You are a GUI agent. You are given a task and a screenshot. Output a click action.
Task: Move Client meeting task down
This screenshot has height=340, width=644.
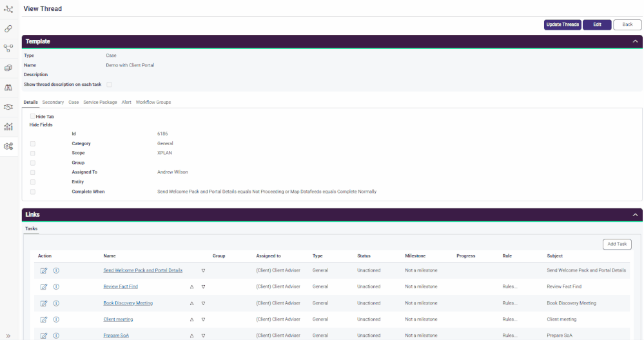point(203,319)
